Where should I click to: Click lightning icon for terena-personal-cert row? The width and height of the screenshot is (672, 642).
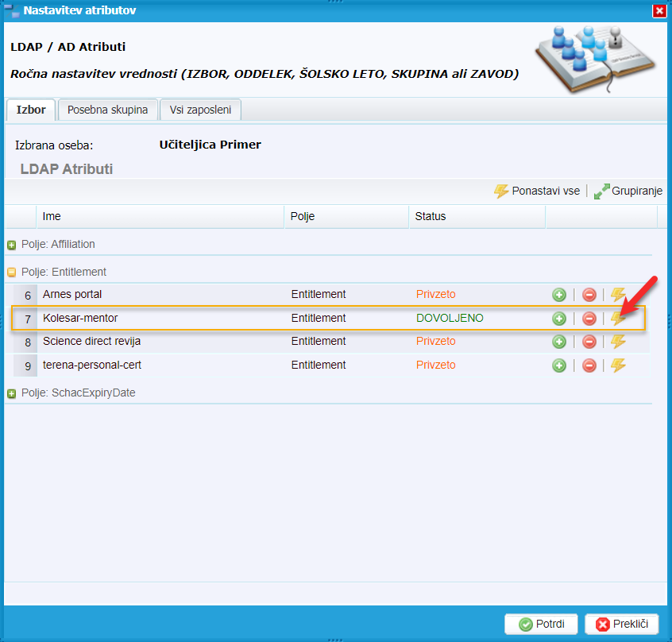[618, 365]
